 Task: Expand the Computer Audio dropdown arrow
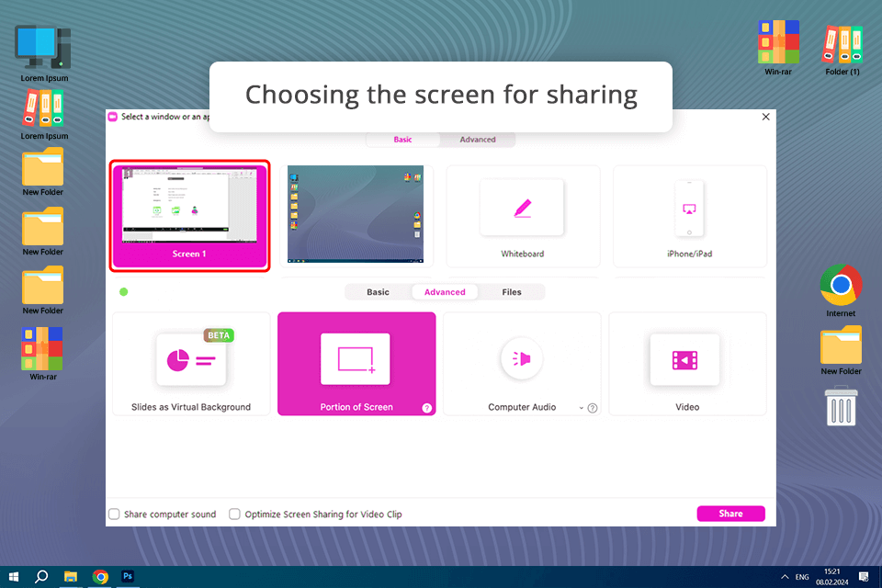coord(581,408)
